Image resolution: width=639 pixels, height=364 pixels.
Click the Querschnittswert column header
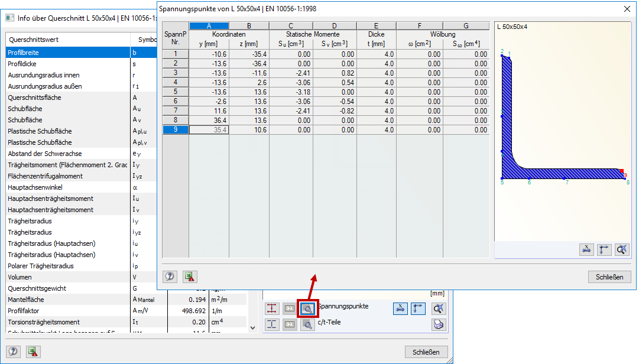pos(67,40)
